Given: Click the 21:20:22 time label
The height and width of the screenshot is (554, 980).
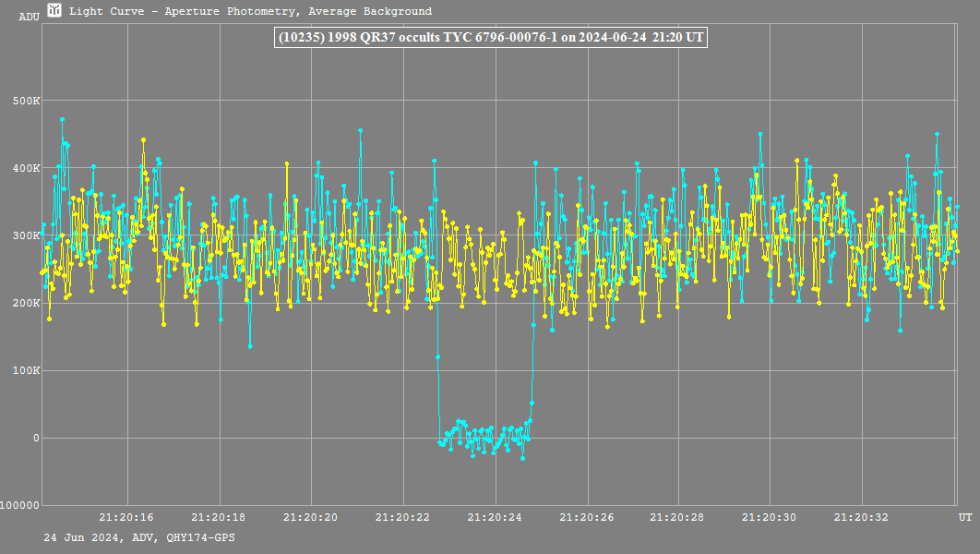Looking at the screenshot, I should (x=402, y=518).
